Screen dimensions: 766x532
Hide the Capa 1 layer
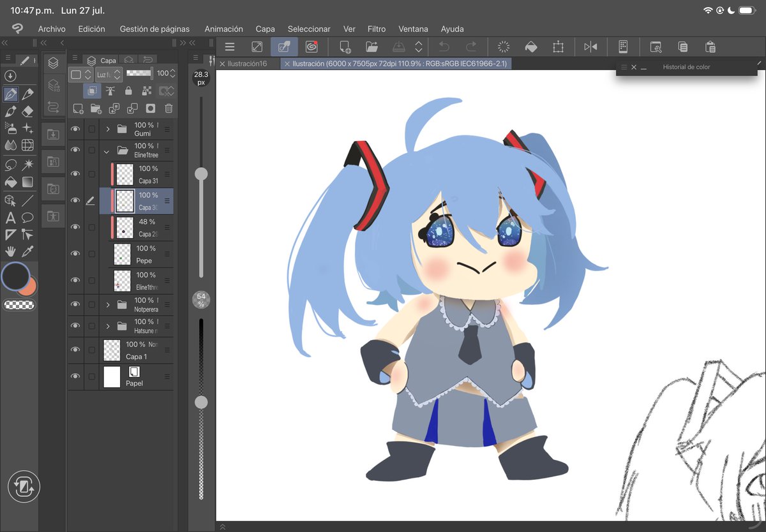pyautogui.click(x=76, y=350)
